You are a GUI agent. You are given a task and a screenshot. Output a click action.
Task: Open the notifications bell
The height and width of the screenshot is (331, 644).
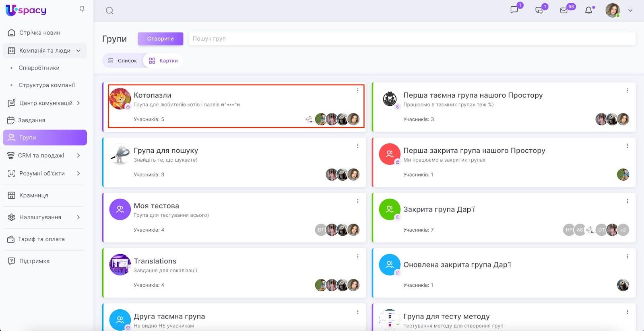click(588, 10)
